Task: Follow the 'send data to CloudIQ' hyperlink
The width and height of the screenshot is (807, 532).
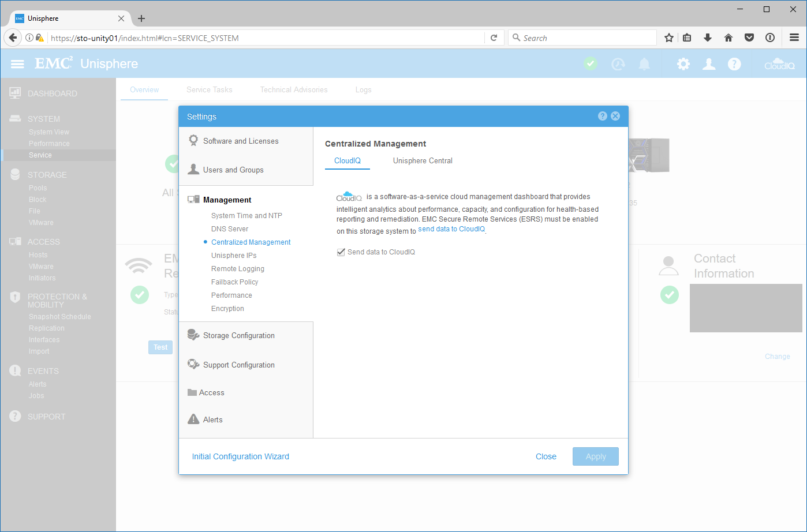Action: 451,229
